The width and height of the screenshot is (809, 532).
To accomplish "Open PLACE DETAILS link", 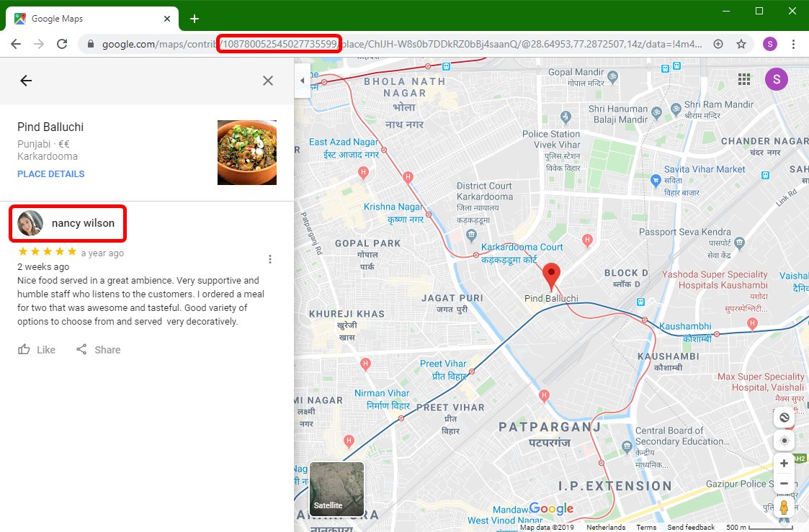I will click(x=50, y=173).
